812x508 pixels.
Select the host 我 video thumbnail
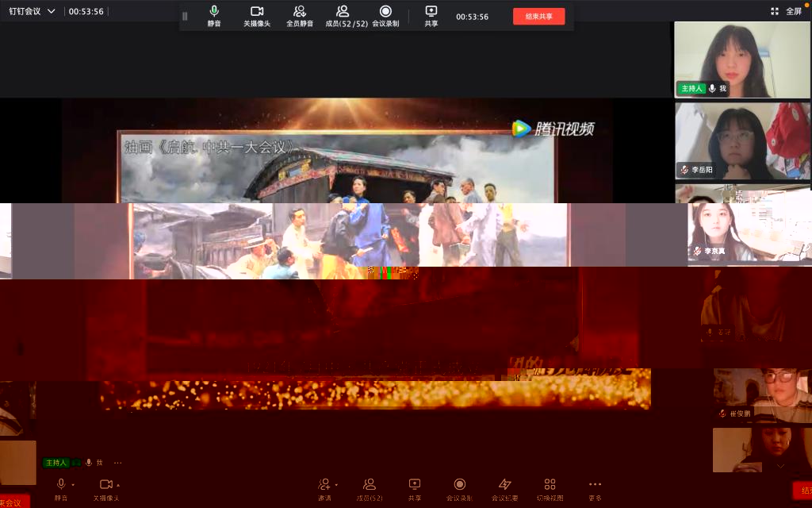742,60
